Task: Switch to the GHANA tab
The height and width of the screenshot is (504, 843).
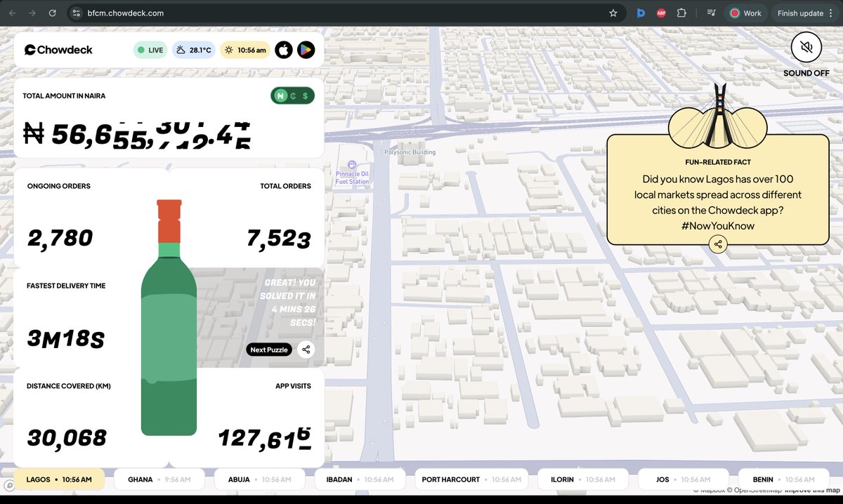Action: click(x=159, y=479)
